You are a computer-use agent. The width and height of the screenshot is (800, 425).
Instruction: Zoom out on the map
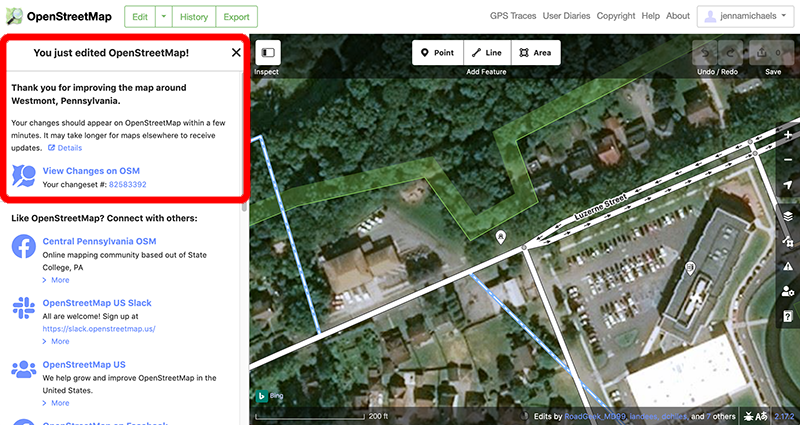788,160
